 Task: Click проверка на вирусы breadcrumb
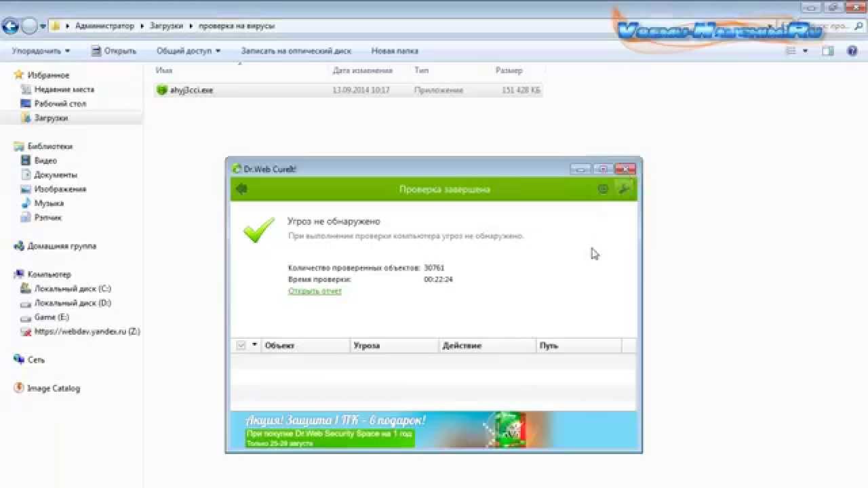pos(237,26)
